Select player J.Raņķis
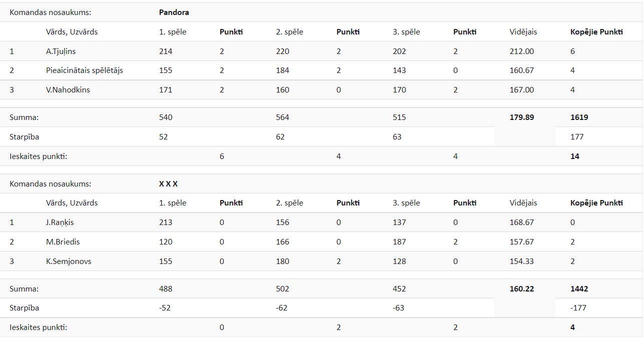The height and width of the screenshot is (338, 644). point(60,222)
